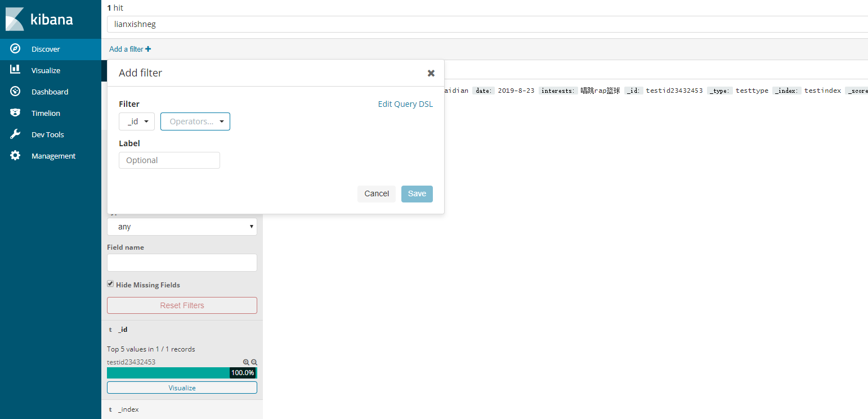Click zoom-in icon for testid23432453 value
Image resolution: width=868 pixels, height=419 pixels.
[246, 362]
